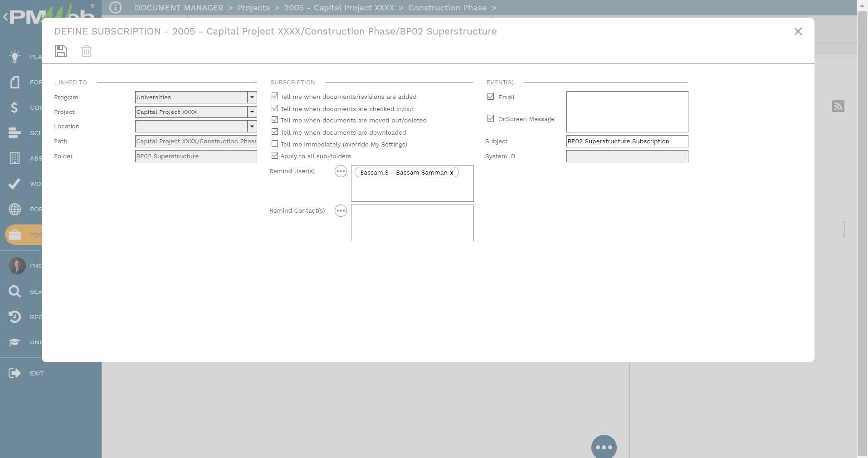Remove Bassam Samman from remind users
This screenshot has width=868, height=458.
tap(452, 173)
